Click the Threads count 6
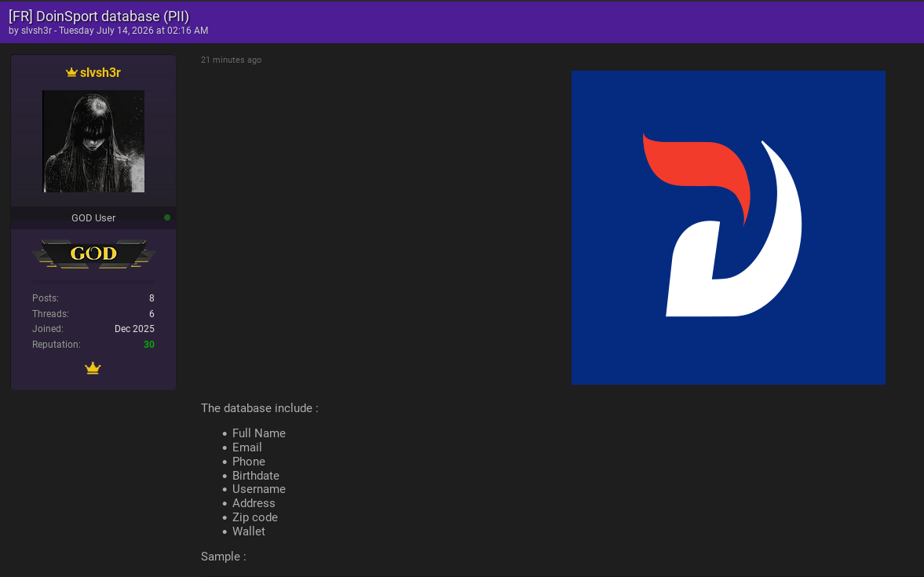Viewport: 924px width, 577px height. click(x=152, y=314)
